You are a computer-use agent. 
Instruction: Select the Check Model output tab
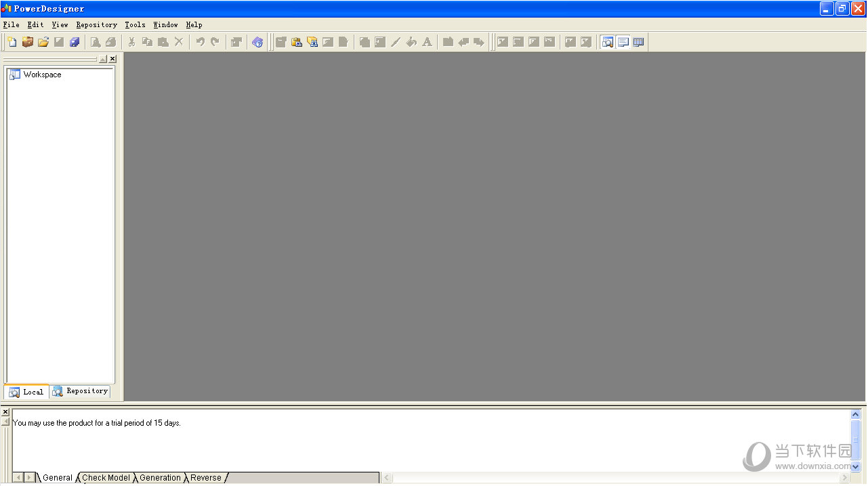106,478
